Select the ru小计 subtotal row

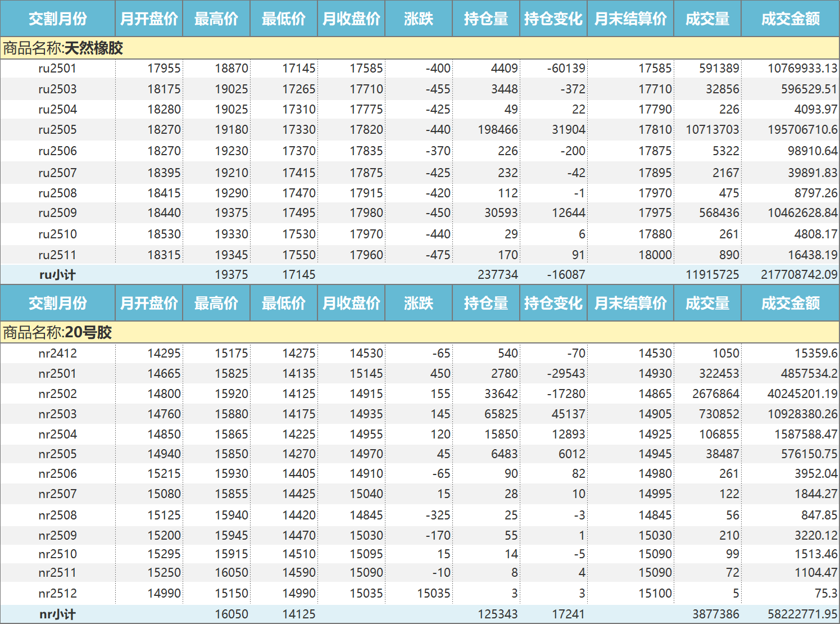pyautogui.click(x=57, y=274)
